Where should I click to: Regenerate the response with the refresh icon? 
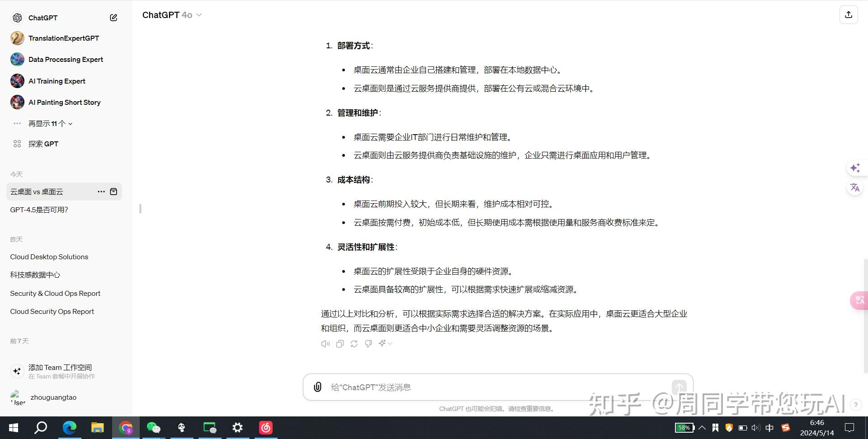354,344
